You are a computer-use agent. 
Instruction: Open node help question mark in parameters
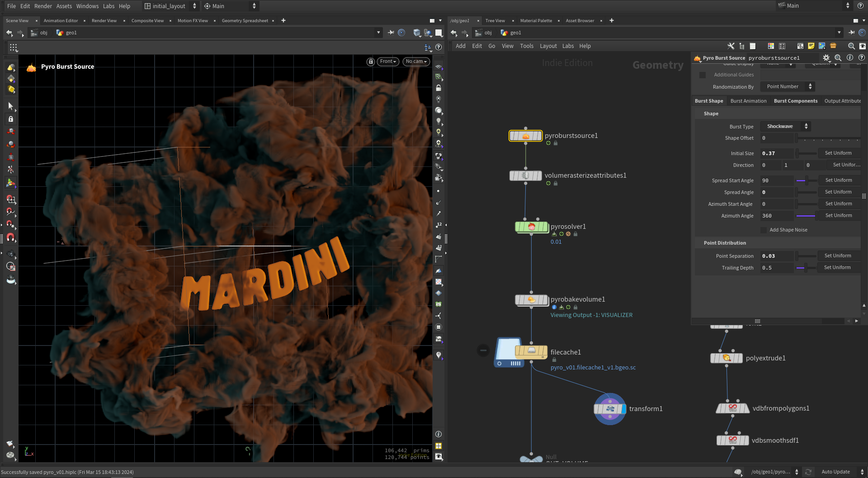click(862, 58)
